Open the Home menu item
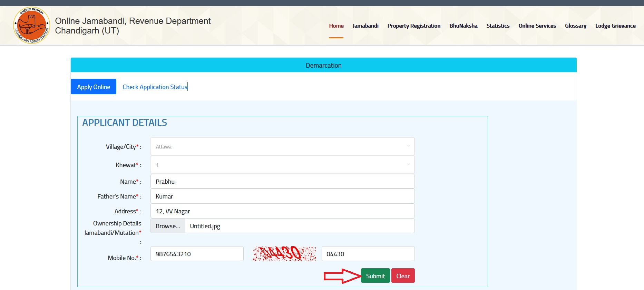This screenshot has height=290, width=644. (336, 26)
